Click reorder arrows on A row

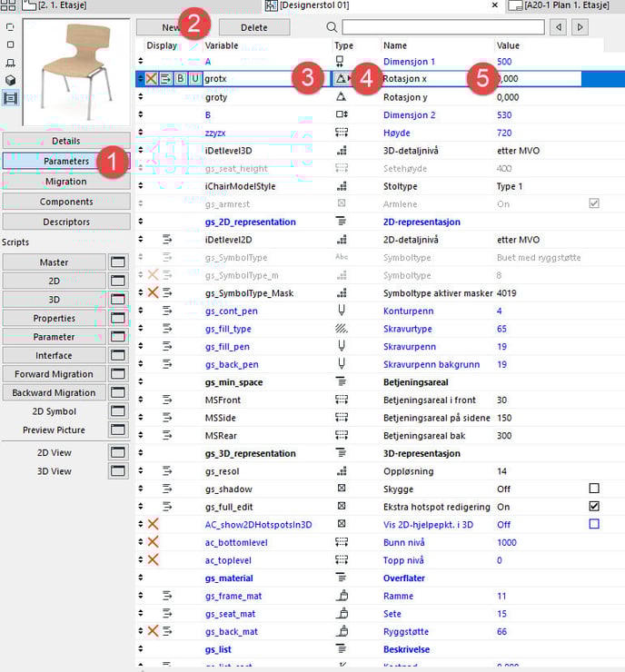141,61
